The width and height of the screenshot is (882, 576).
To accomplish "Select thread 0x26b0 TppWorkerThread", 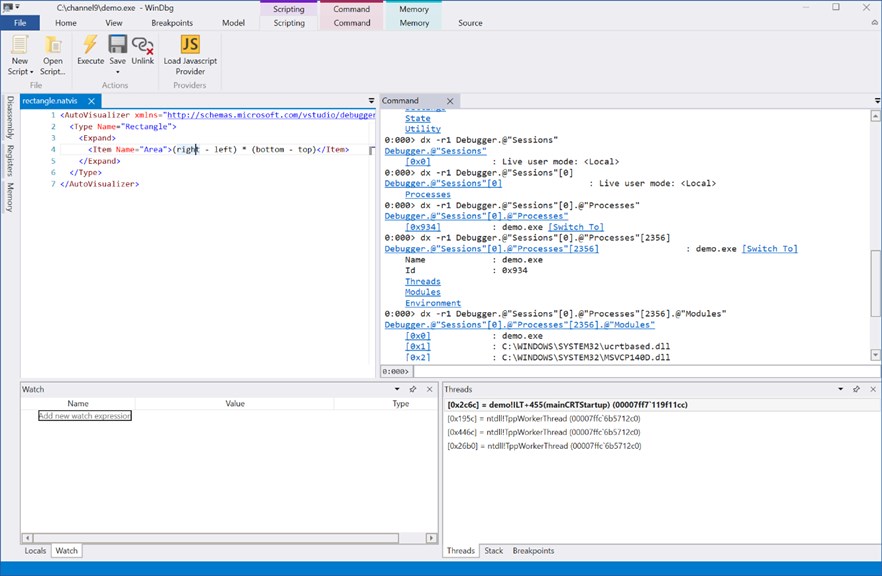I will click(544, 446).
